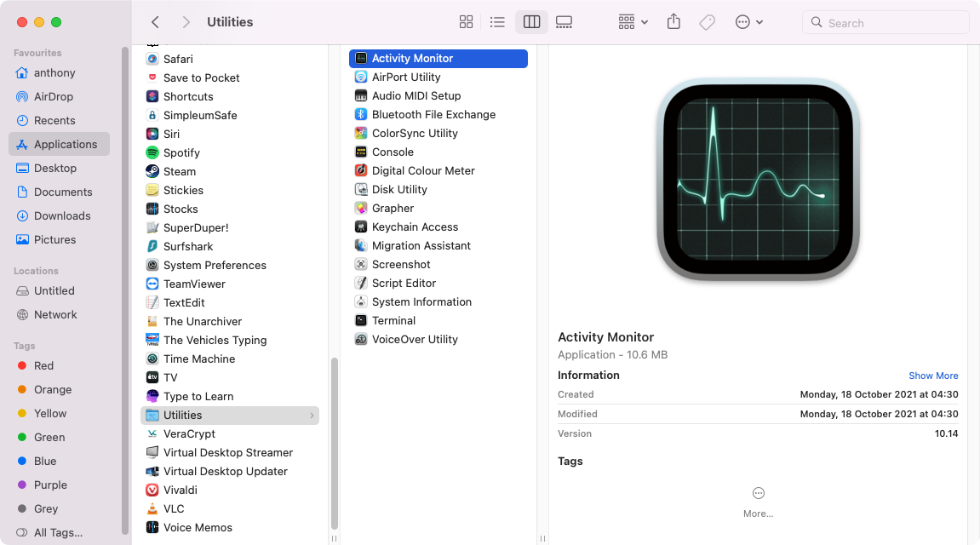Select the Bluetooth File Exchange icon

[361, 114]
